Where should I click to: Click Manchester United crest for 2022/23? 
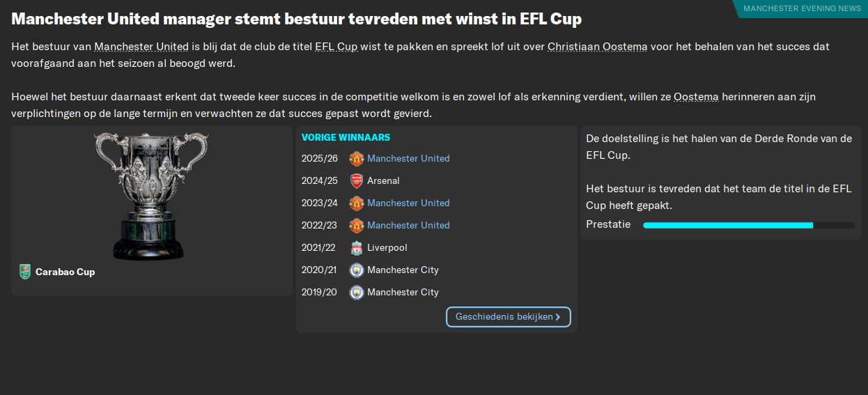click(356, 225)
